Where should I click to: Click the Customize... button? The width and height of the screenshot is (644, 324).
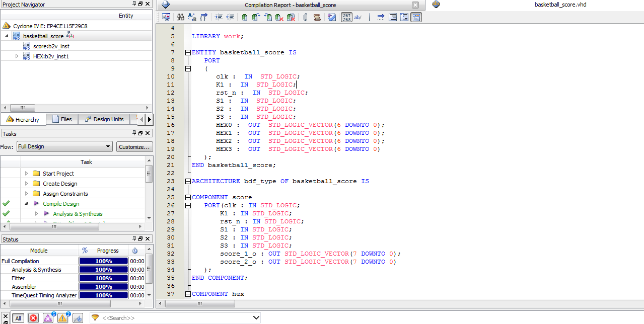134,146
